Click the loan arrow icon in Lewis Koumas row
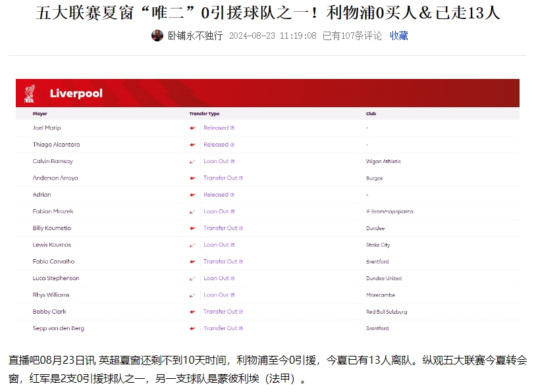 [192, 245]
